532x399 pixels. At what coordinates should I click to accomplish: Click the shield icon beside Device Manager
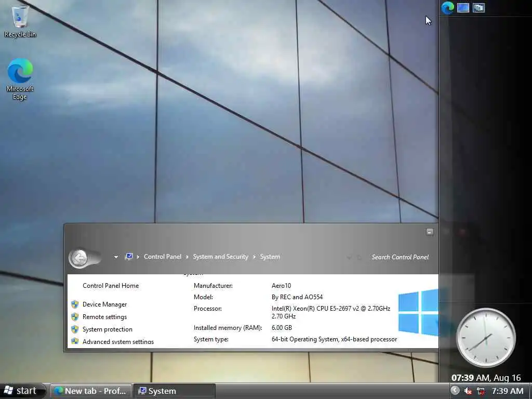pyautogui.click(x=75, y=304)
